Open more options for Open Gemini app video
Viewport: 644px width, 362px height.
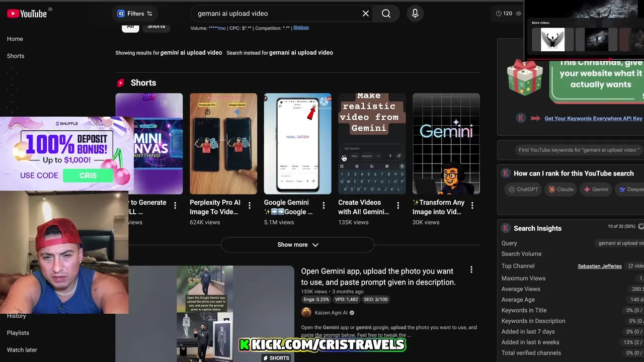point(471,270)
